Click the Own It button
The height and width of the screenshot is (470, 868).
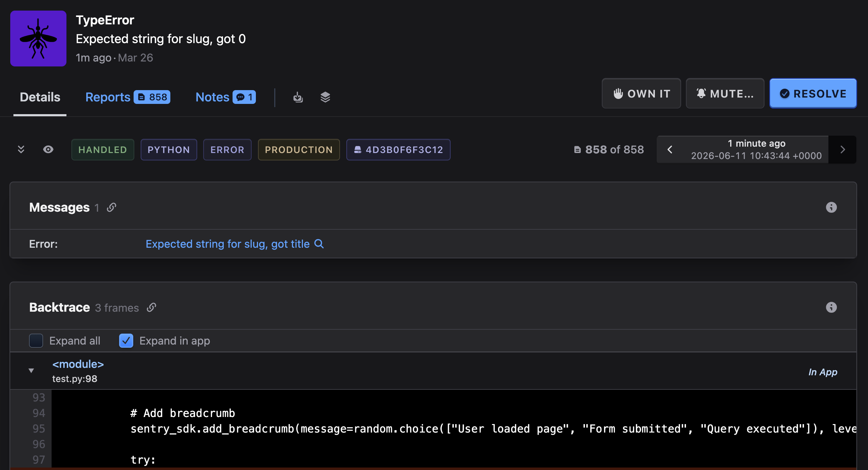[x=641, y=94]
